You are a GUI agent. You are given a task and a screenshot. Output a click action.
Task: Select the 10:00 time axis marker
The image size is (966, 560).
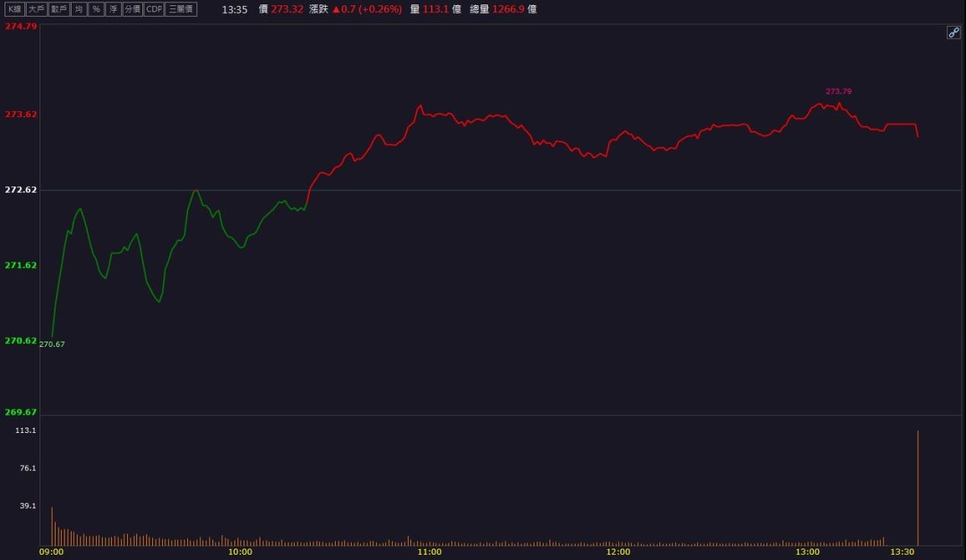tap(241, 552)
